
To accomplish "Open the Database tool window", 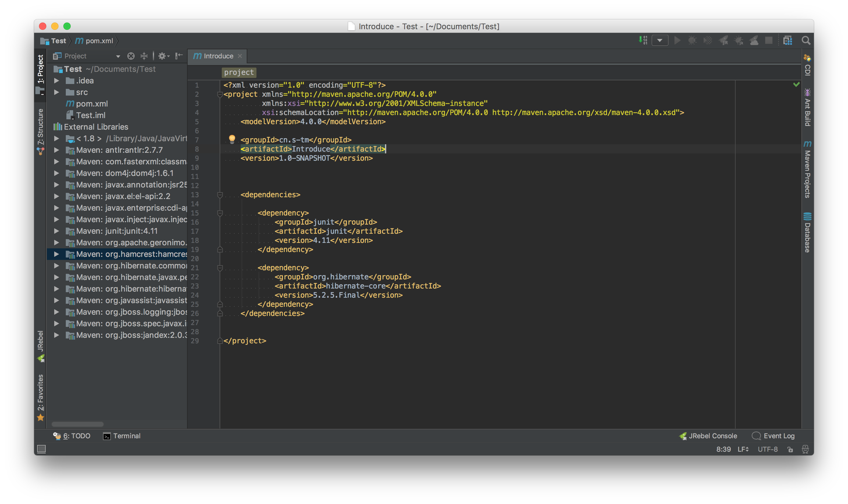I will [x=807, y=232].
